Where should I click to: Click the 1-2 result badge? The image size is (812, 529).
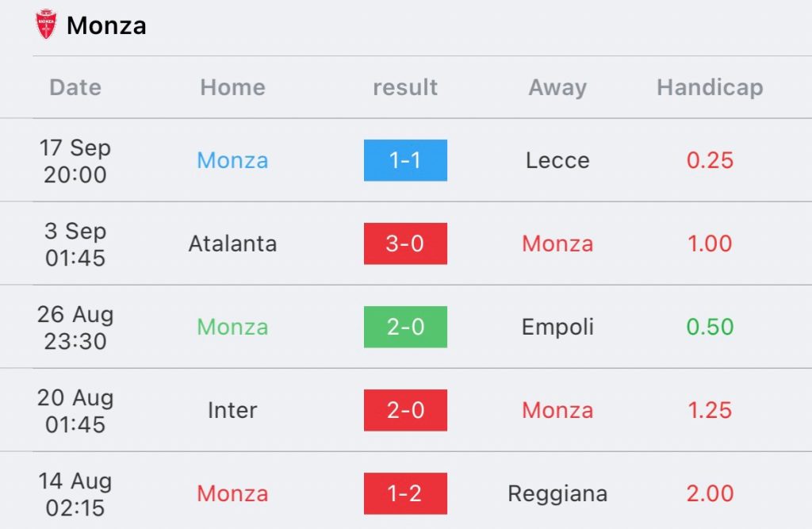point(405,493)
